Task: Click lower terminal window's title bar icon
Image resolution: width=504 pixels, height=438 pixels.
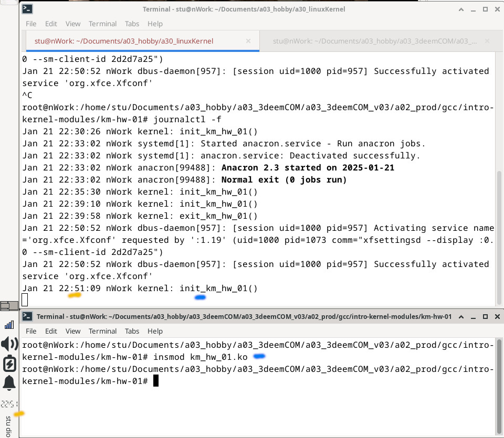Action: (28, 317)
